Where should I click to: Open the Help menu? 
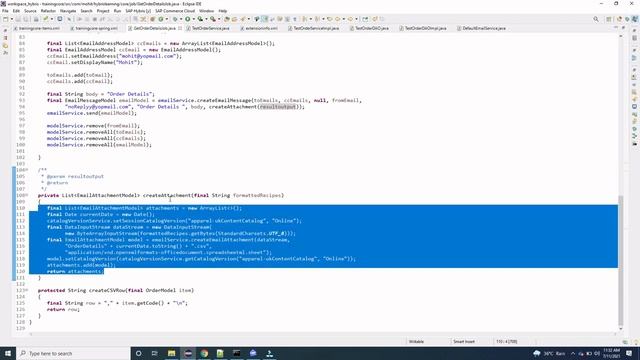[223, 11]
